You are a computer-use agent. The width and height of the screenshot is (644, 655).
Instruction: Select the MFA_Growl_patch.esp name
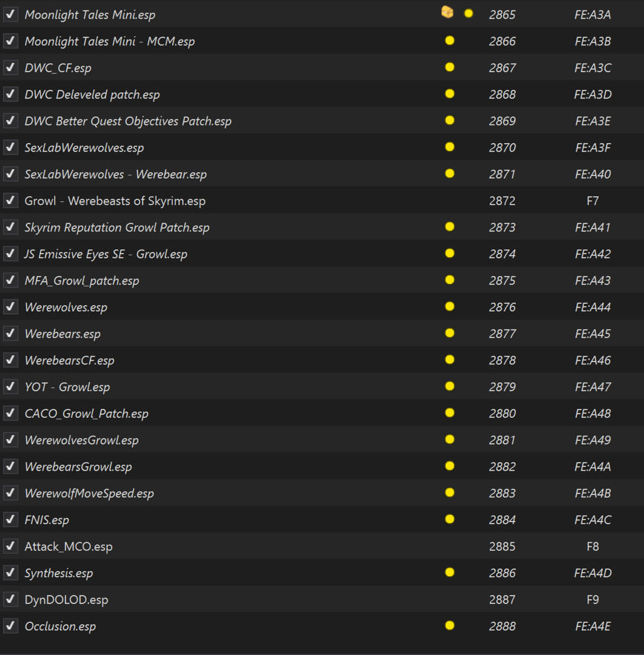tap(82, 281)
